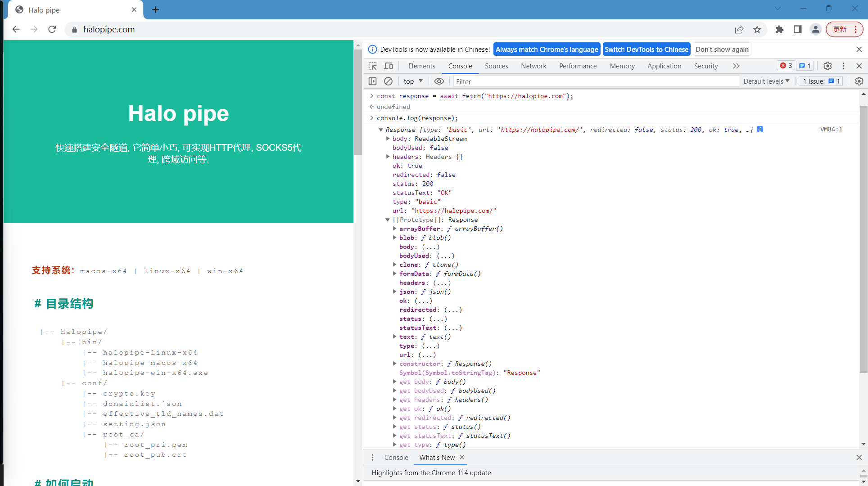868x486 pixels.
Task: Click the console Filter input field
Action: click(594, 81)
